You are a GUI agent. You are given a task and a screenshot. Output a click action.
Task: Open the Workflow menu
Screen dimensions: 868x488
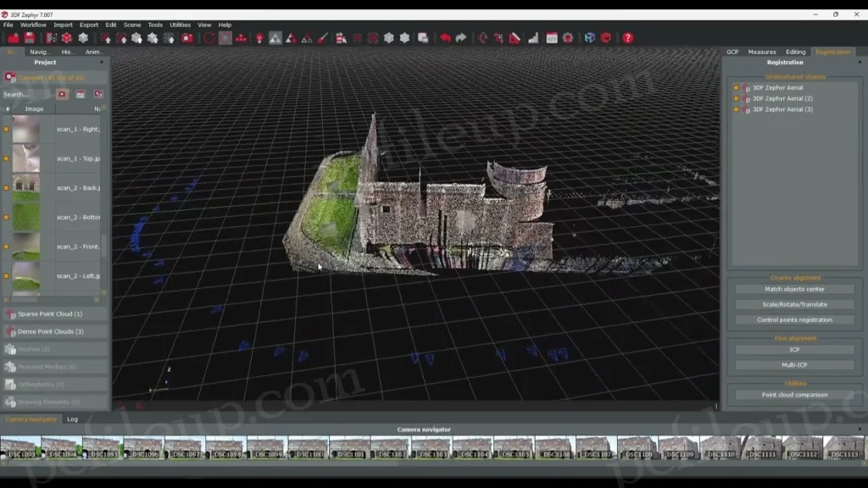point(33,25)
